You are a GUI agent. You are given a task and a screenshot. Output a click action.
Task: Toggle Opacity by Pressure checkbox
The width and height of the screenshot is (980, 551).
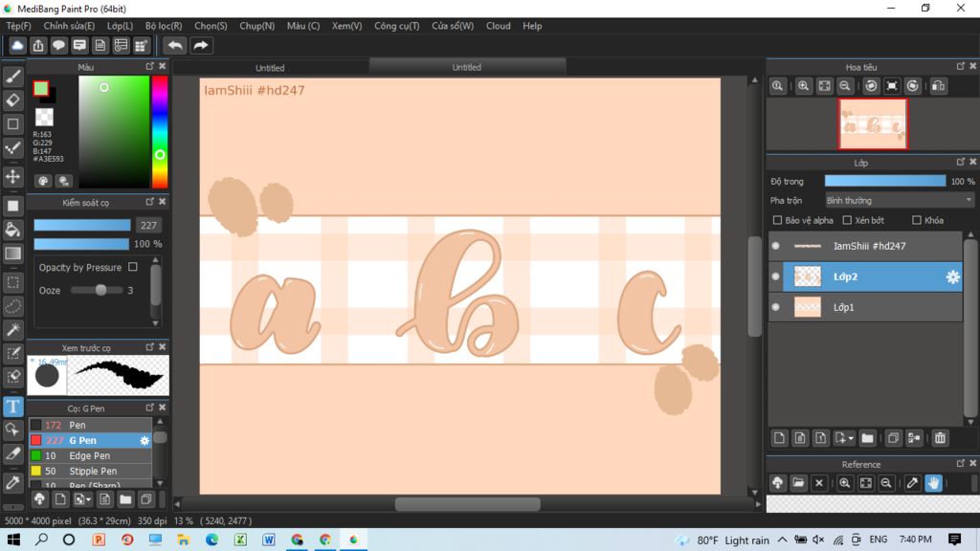[132, 267]
